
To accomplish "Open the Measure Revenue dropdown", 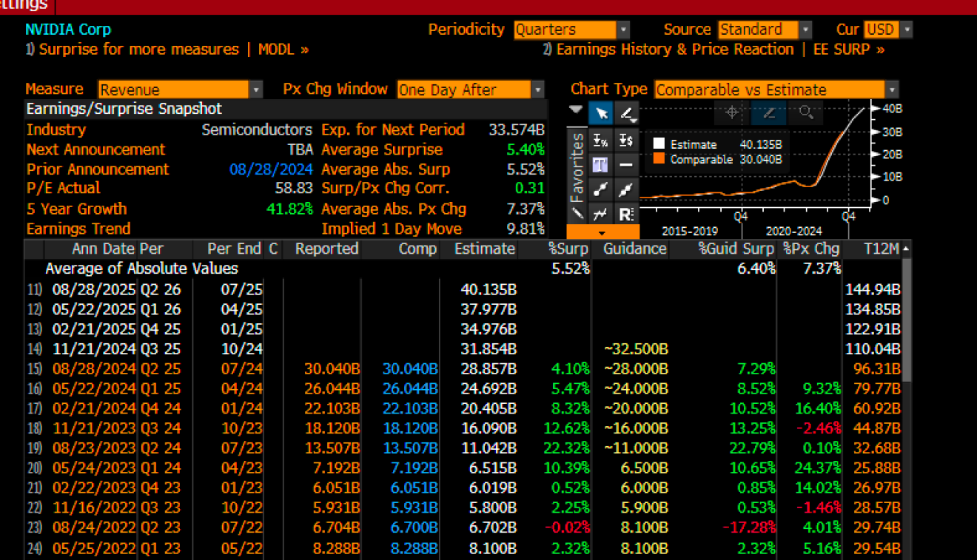I will 180,90.
